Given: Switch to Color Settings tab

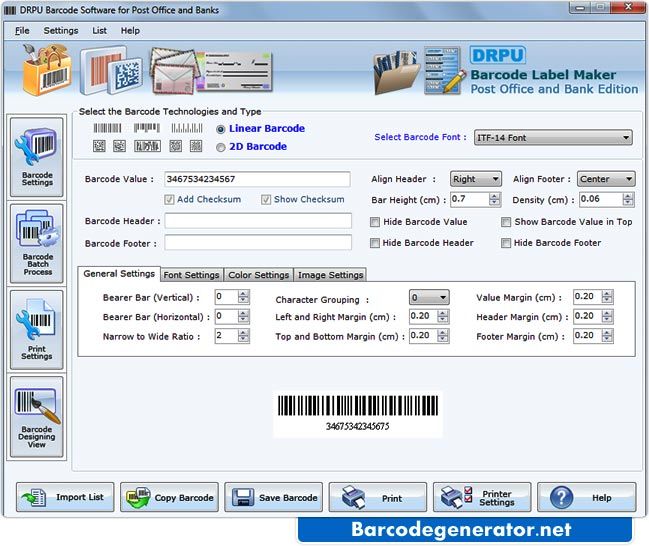Looking at the screenshot, I should 259,275.
